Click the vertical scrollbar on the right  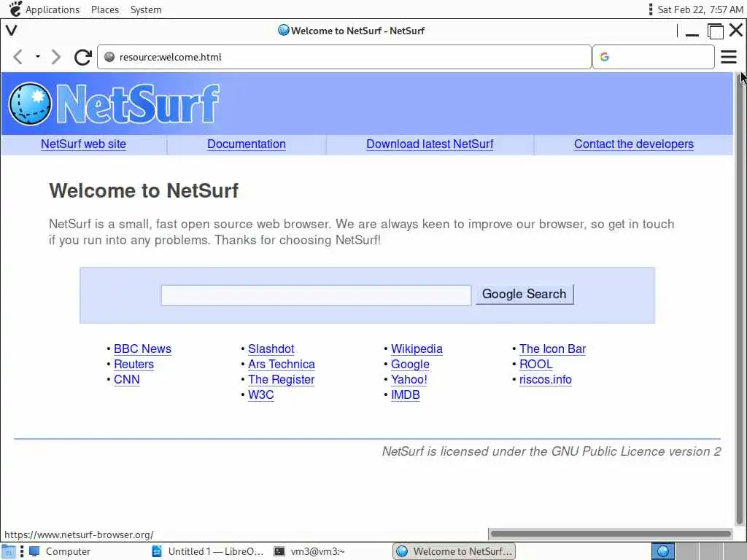click(x=740, y=297)
